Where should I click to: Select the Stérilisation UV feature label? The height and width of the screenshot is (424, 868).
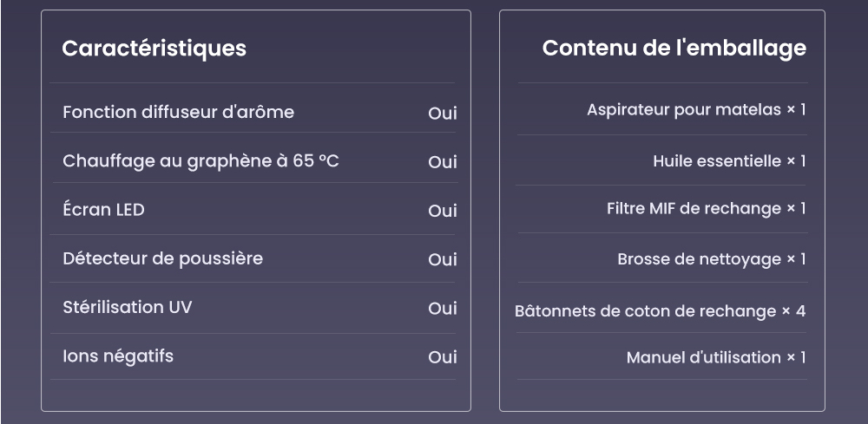coord(128,307)
